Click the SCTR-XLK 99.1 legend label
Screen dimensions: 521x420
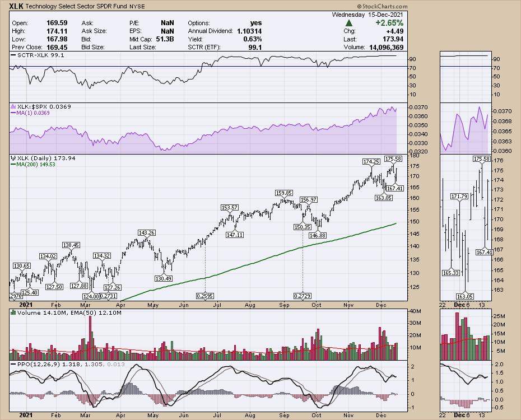40,55
